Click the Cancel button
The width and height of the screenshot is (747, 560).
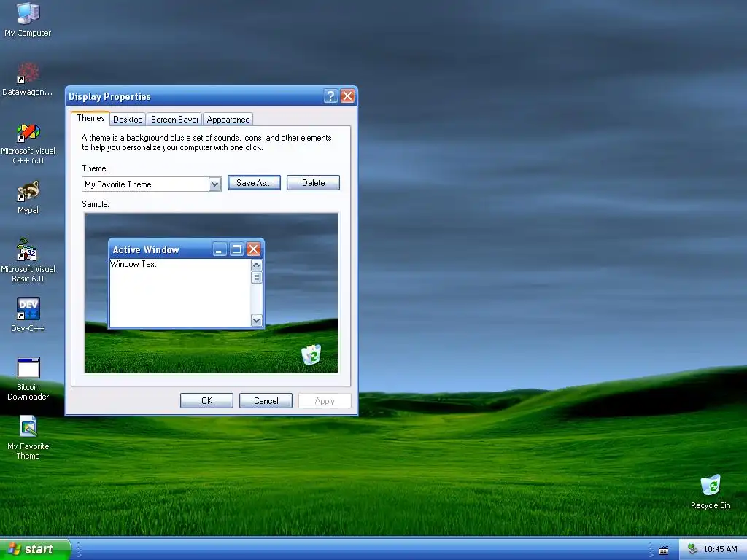[x=266, y=401]
